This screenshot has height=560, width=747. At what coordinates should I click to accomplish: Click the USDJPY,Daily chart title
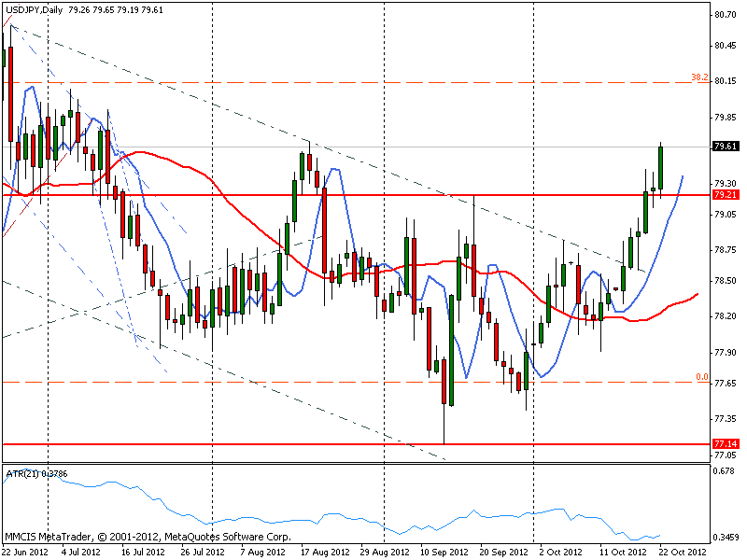coord(34,9)
